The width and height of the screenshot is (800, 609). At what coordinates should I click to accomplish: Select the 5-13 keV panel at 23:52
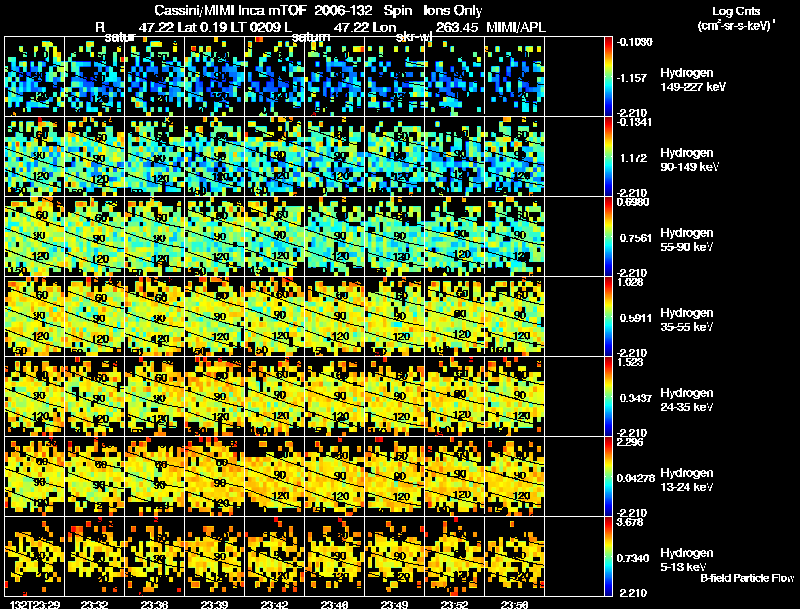click(455, 557)
